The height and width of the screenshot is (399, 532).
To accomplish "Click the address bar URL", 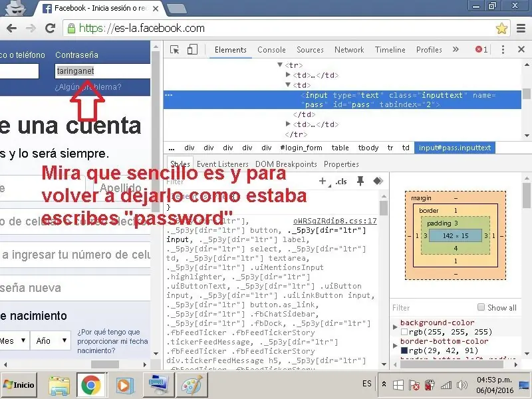I will pos(142,28).
